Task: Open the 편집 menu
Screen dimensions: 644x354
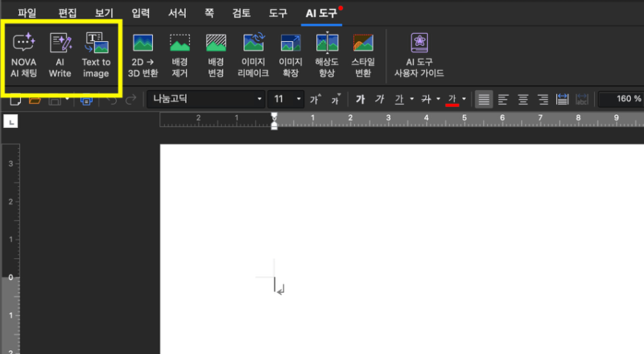Action: pyautogui.click(x=68, y=13)
